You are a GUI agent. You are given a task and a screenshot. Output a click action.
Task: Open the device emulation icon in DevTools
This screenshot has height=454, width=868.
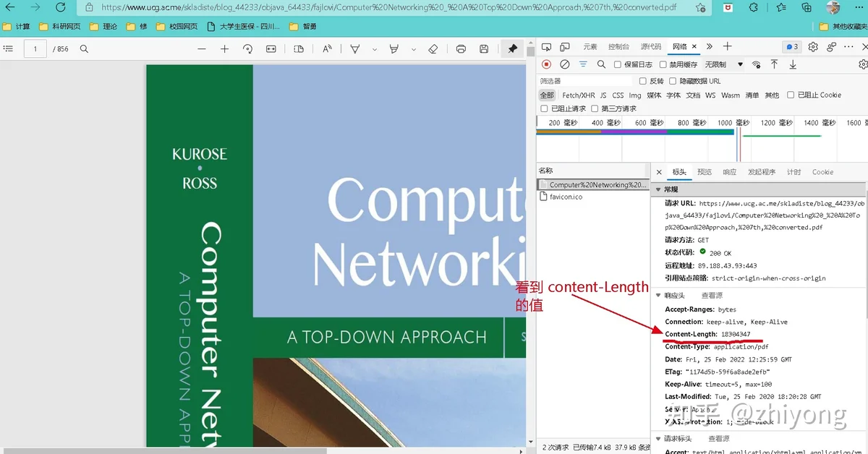tap(565, 46)
